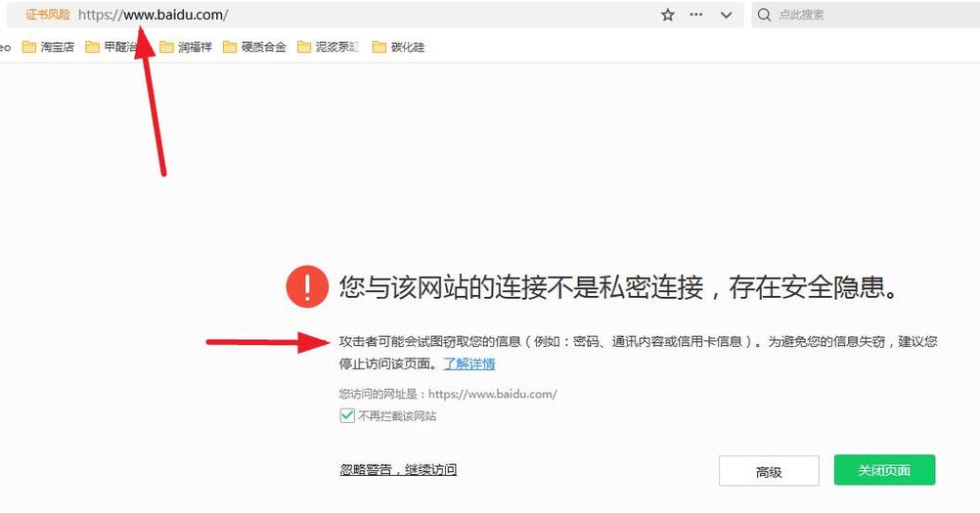
Task: Select the https://www.baidu.com/ address bar URL
Action: pos(154,15)
